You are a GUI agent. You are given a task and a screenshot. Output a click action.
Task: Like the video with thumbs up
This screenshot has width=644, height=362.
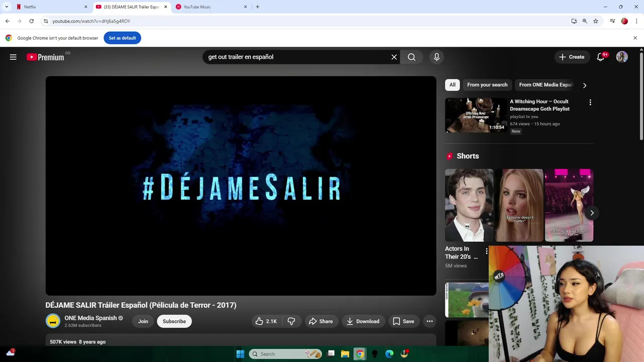click(x=266, y=321)
